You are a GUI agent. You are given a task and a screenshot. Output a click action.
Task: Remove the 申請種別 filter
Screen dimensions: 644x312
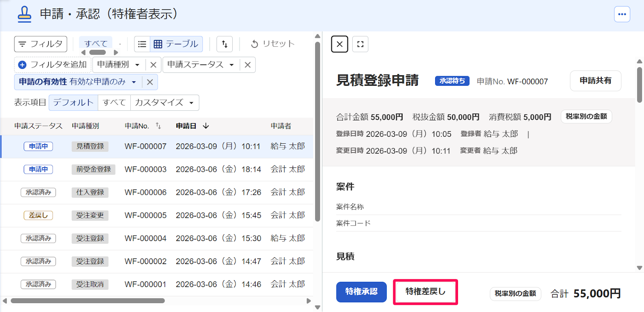153,65
